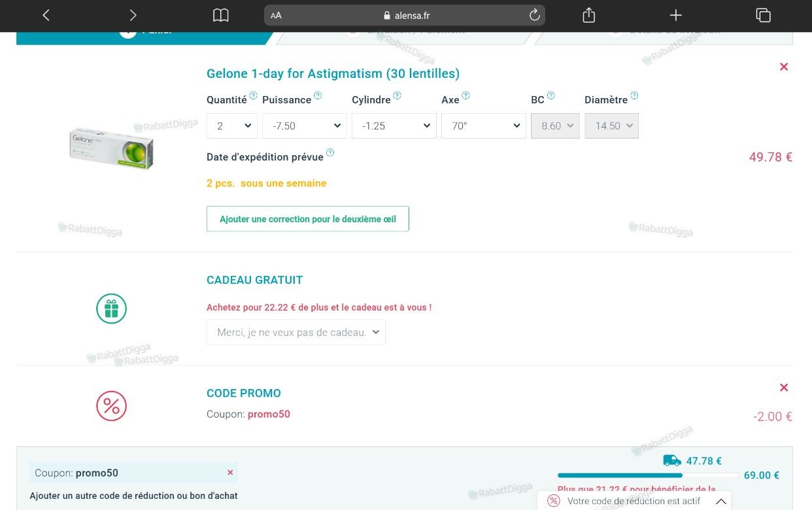Tap the share icon in Safari toolbar
812x510 pixels.
[588, 15]
